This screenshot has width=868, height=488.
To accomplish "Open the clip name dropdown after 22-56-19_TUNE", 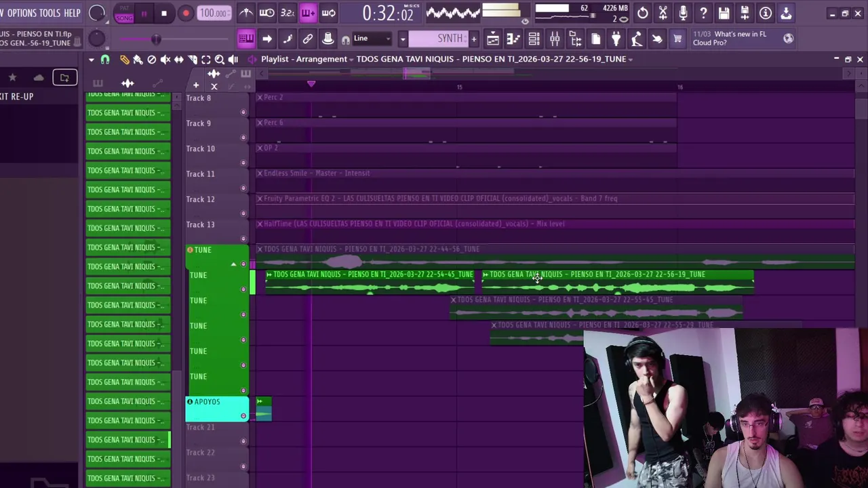I will (x=631, y=60).
